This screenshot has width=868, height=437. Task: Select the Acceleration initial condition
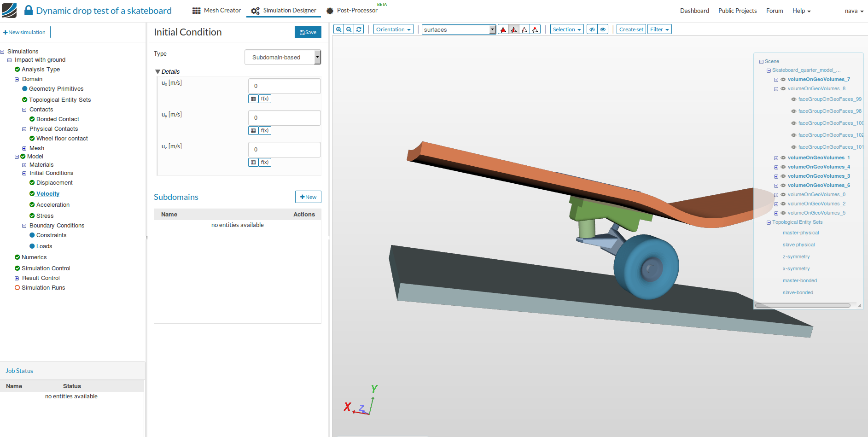point(53,205)
